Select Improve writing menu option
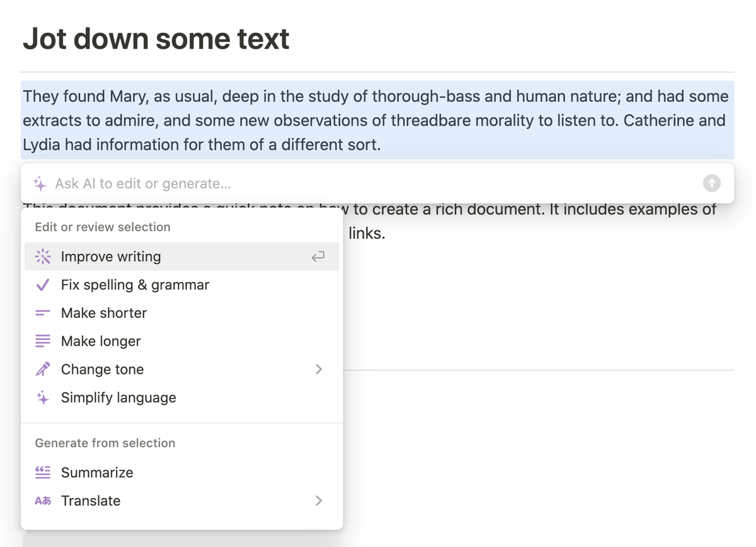 coord(181,256)
